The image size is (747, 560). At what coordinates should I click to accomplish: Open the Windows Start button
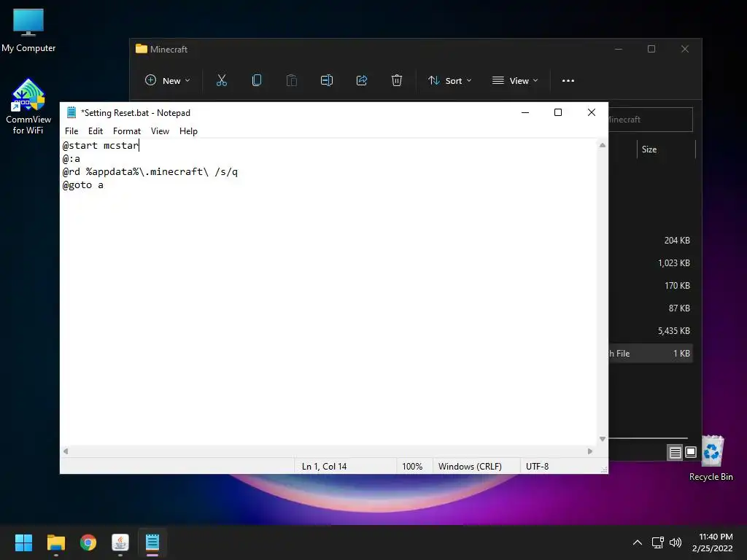tap(23, 542)
